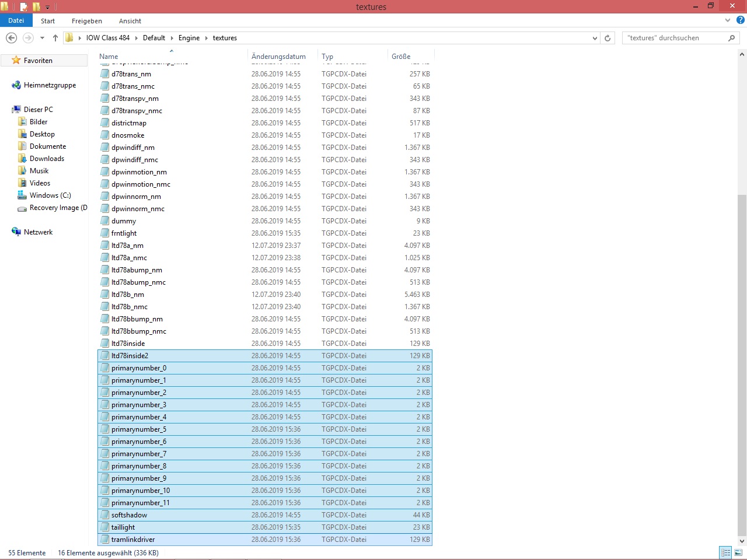
Task: Sort files by the Größe column
Action: [x=401, y=57]
